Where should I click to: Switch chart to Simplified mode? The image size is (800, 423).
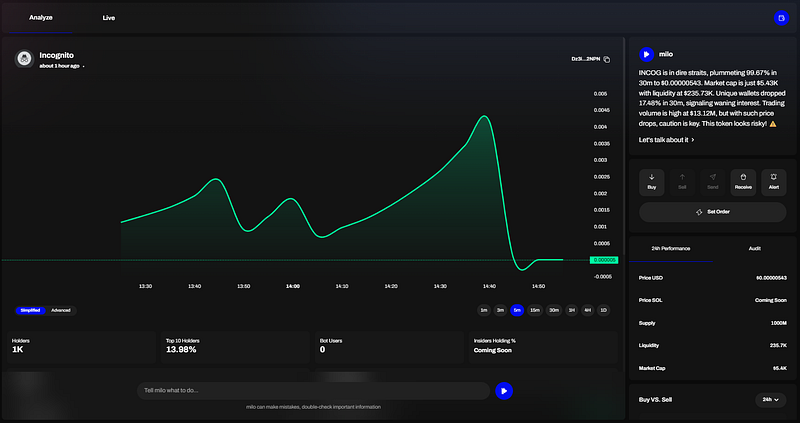[x=30, y=310]
